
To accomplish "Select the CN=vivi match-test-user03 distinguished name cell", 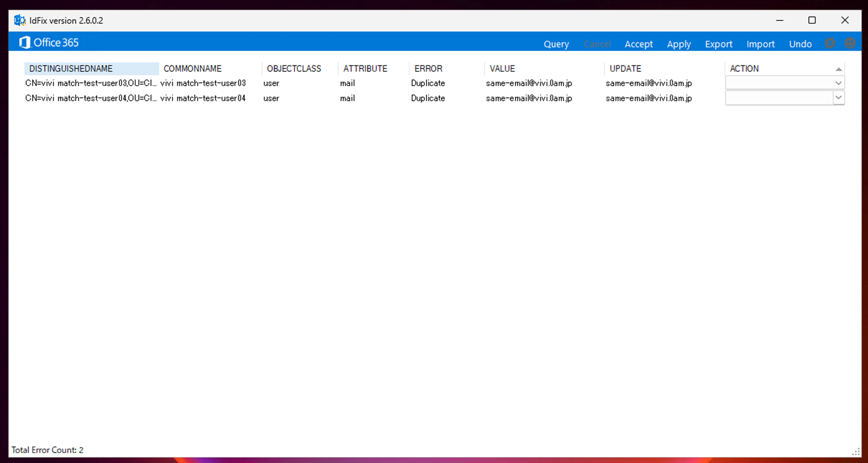I will pos(91,83).
